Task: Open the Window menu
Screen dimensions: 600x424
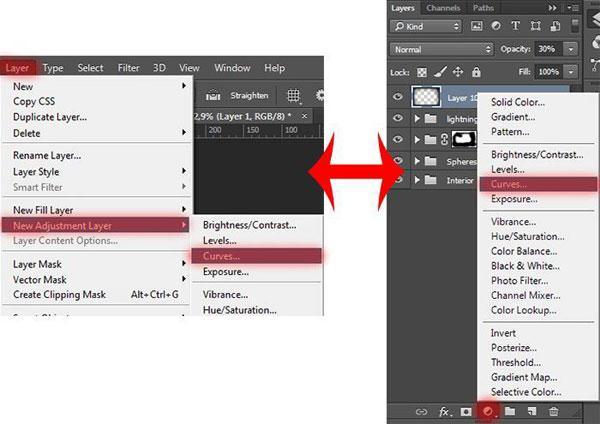Action: [232, 68]
